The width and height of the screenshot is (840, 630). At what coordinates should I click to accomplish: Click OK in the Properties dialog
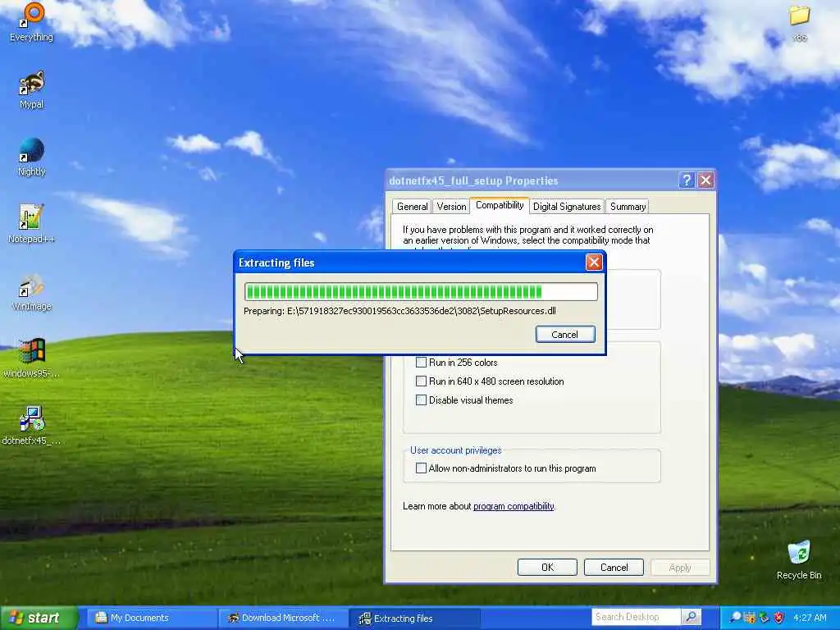pyautogui.click(x=547, y=568)
